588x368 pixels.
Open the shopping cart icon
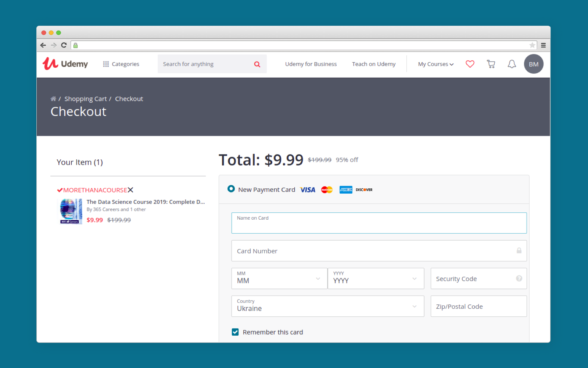click(x=491, y=64)
